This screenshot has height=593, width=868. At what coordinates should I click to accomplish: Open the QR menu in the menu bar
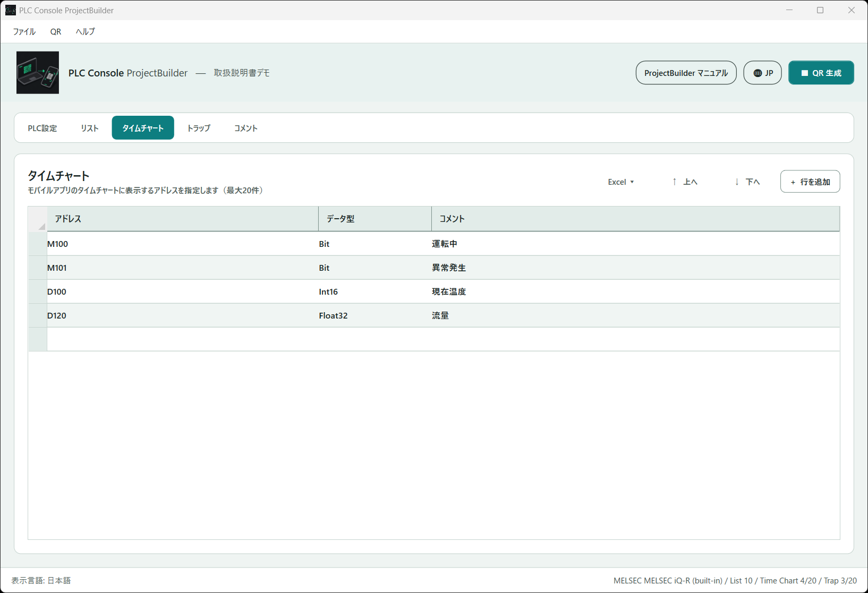(56, 32)
